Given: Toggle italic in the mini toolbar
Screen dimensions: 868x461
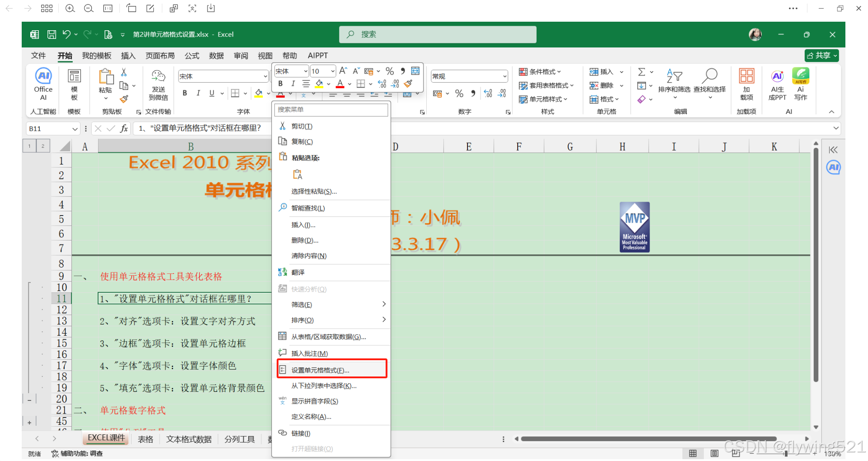Looking at the screenshot, I should point(293,84).
